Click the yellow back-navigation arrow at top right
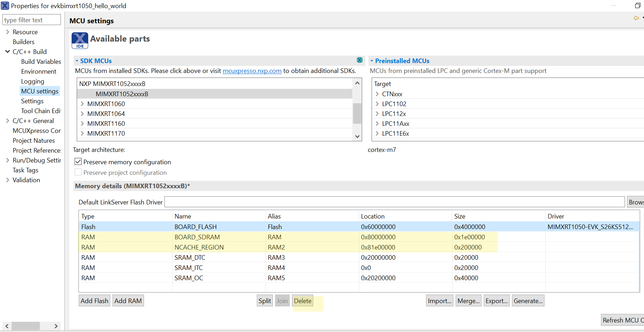644x332 pixels. pyautogui.click(x=636, y=18)
